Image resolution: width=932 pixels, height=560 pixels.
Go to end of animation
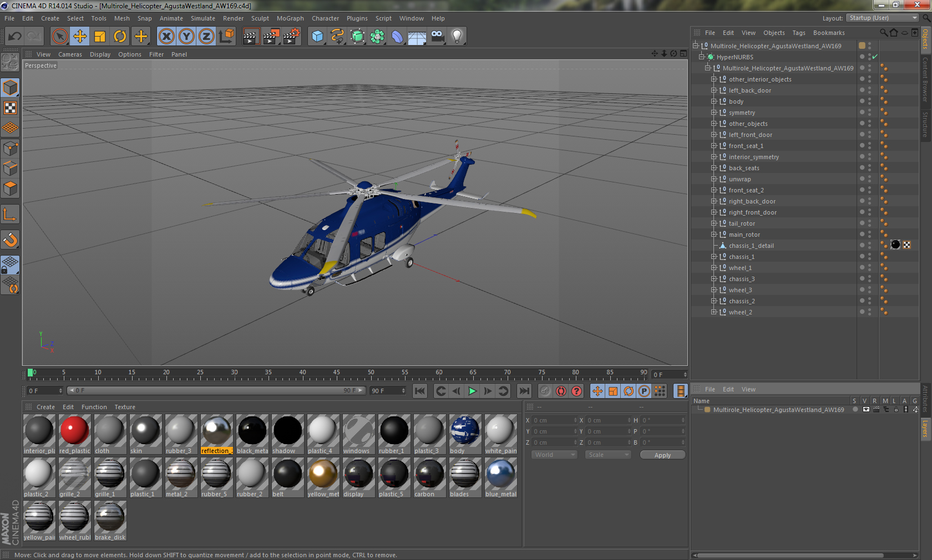[x=524, y=391]
